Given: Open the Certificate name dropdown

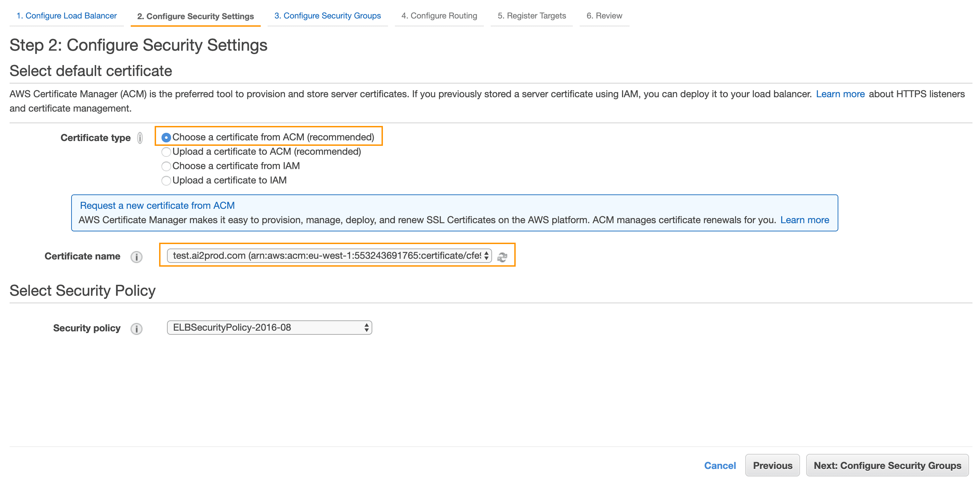Looking at the screenshot, I should coord(330,256).
